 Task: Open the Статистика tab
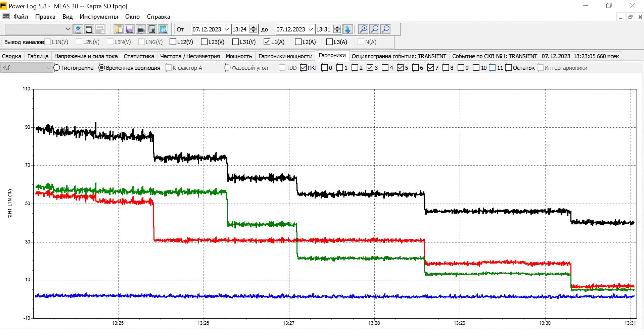(x=139, y=56)
